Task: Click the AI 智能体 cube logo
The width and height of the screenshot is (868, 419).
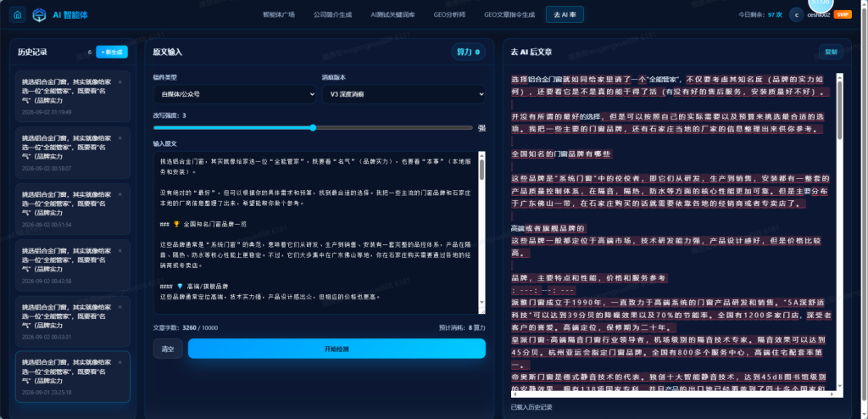Action: point(39,15)
